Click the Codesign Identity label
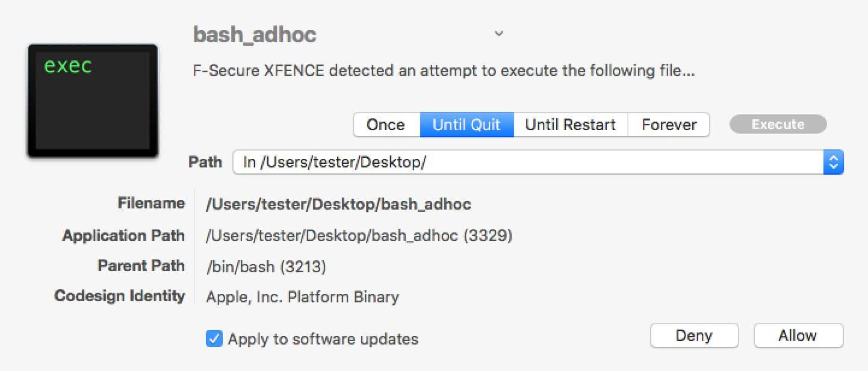 [120, 296]
